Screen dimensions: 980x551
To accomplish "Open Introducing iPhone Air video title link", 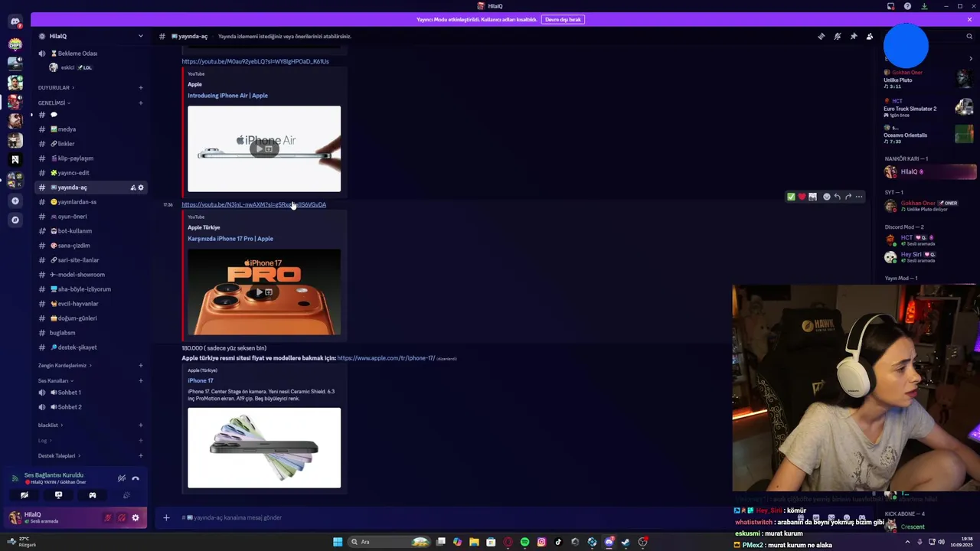I will (x=227, y=96).
